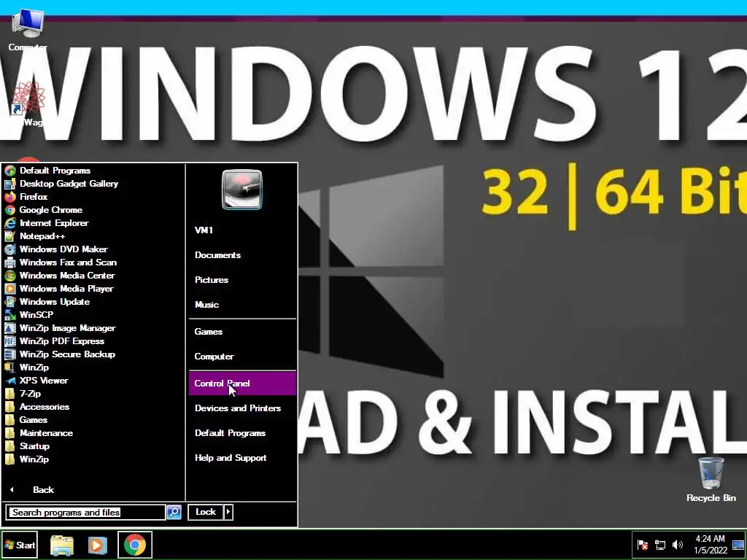Open volume control in system tray
The width and height of the screenshot is (747, 560).
point(677,545)
